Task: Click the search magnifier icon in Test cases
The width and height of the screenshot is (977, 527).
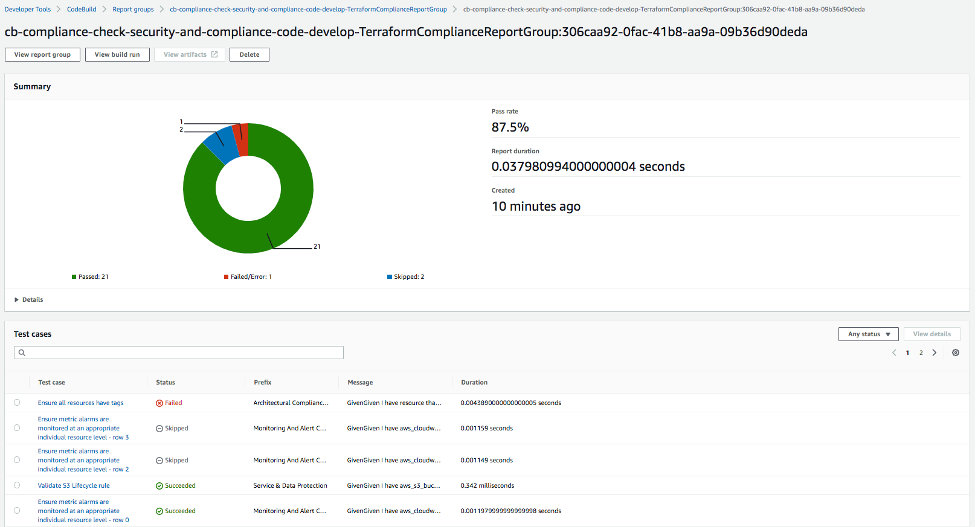Action: click(x=22, y=353)
